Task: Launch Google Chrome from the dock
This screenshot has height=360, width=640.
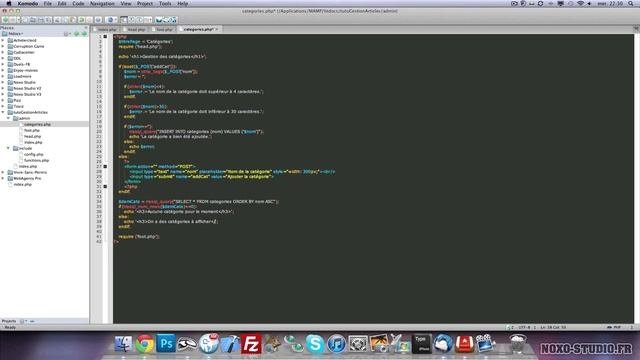Action: [x=144, y=344]
